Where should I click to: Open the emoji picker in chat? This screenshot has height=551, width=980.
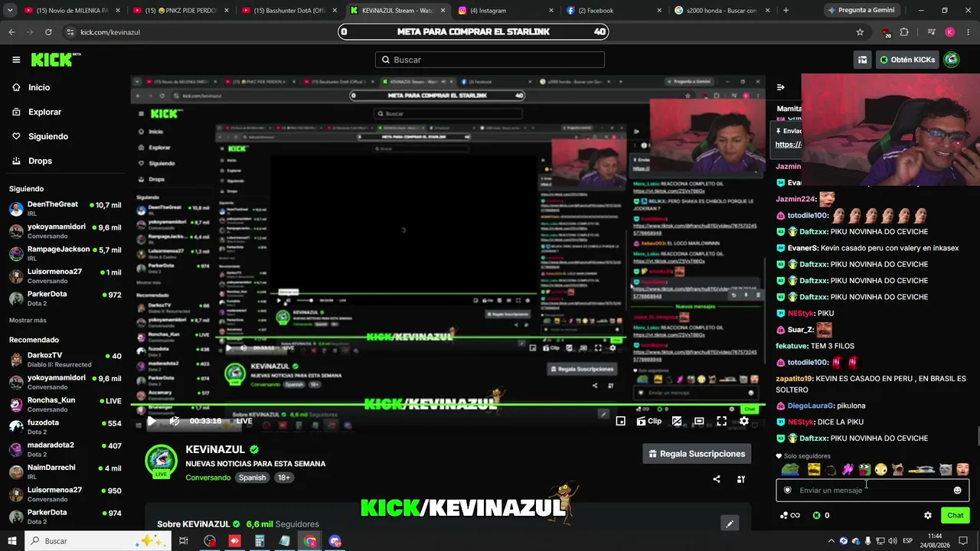click(x=957, y=491)
